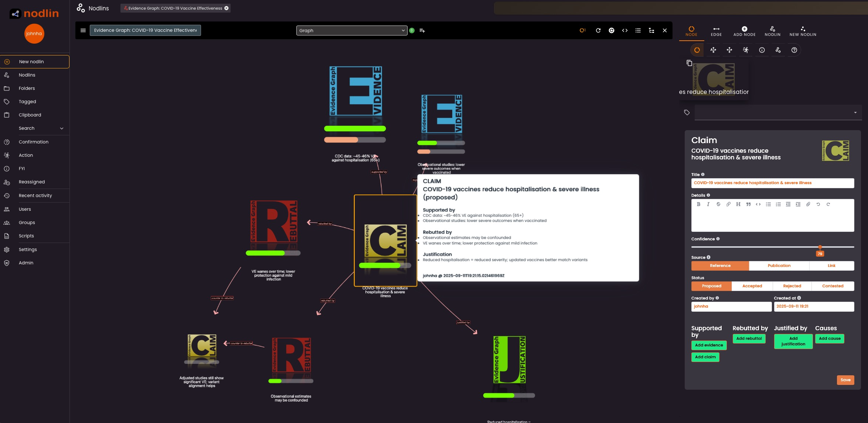Click the Title input field
Viewport: 868px width, 423px height.
tap(772, 183)
